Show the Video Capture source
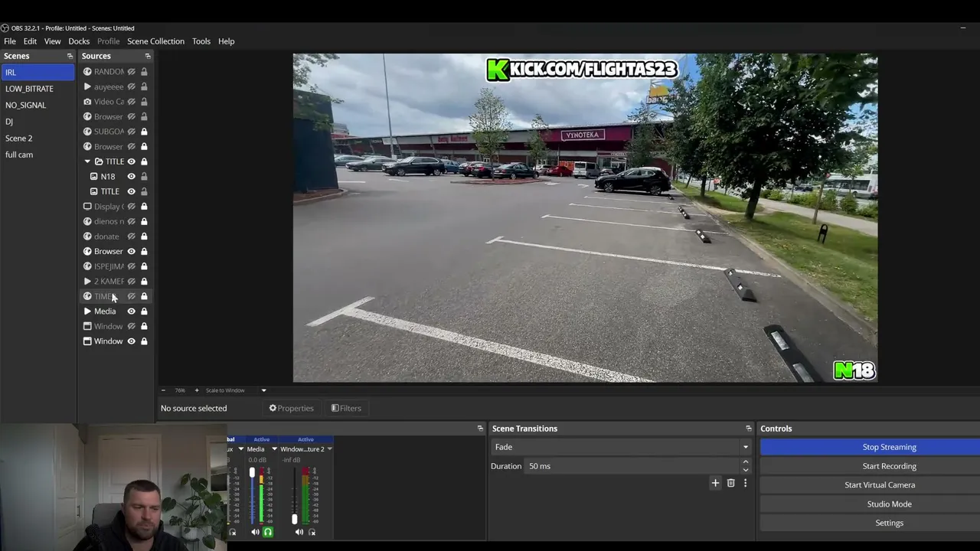This screenshot has width=980, height=551. [131, 102]
